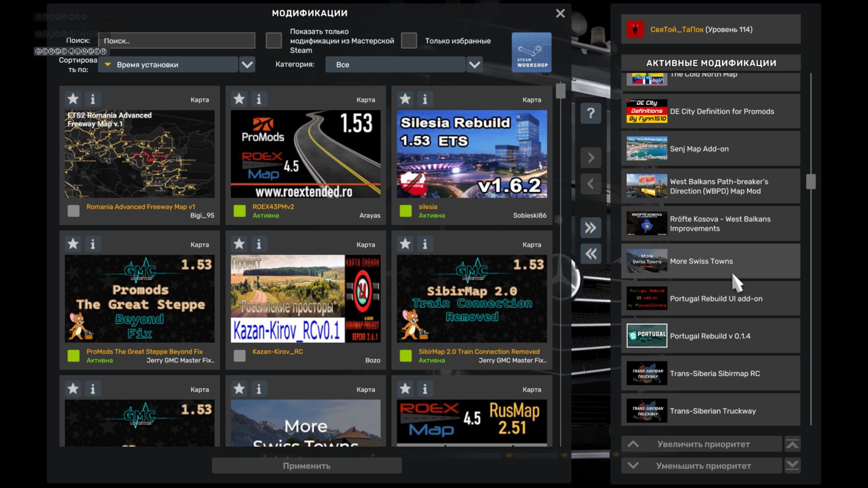Select West Balkans Path-breaker's Direction mod
The image size is (868, 488).
coord(711,186)
